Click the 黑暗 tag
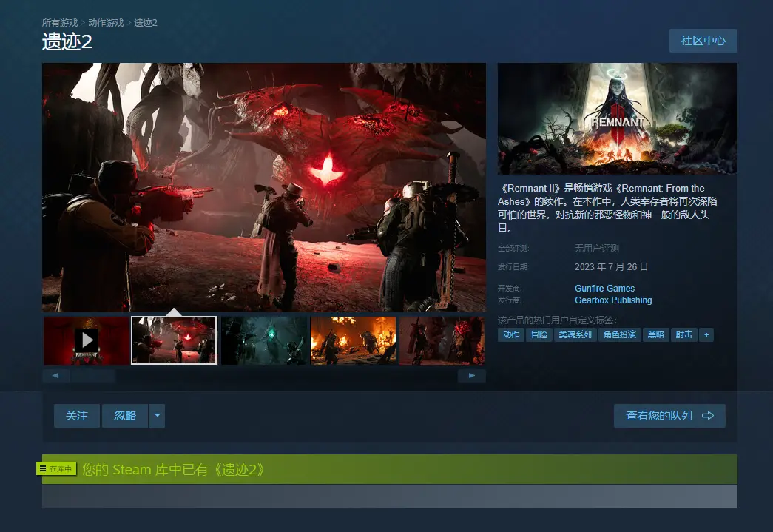 [655, 334]
